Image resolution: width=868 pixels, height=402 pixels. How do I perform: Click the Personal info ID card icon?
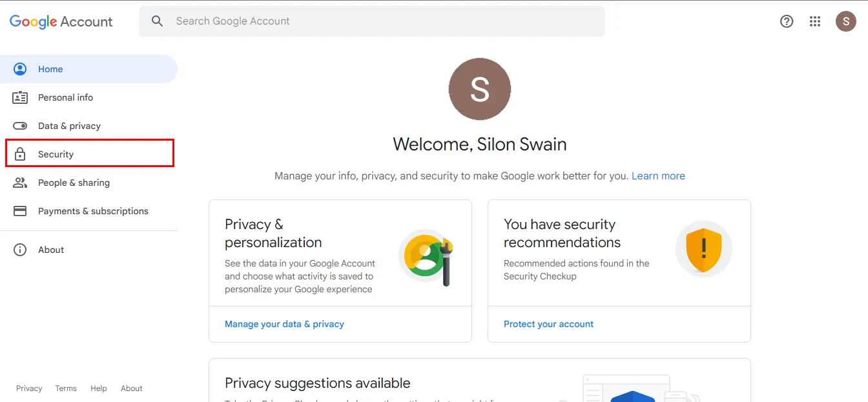[20, 97]
